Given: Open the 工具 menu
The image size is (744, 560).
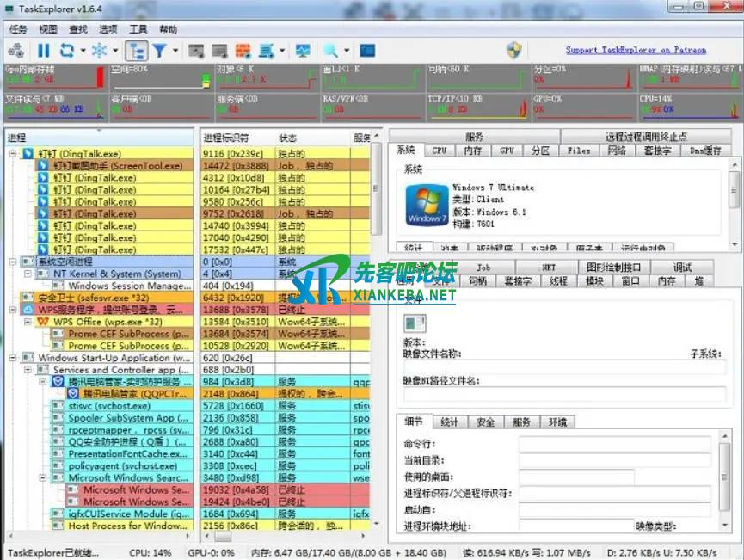Looking at the screenshot, I should click(x=138, y=28).
